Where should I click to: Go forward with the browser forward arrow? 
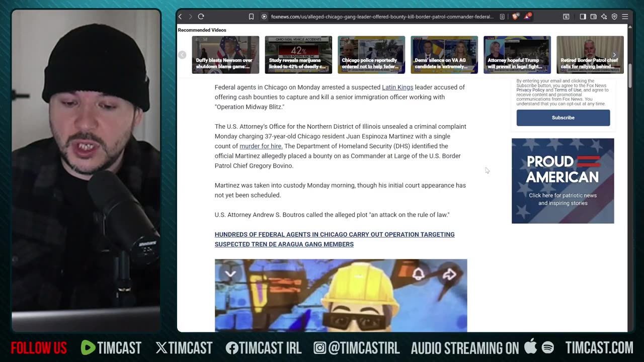(x=190, y=17)
